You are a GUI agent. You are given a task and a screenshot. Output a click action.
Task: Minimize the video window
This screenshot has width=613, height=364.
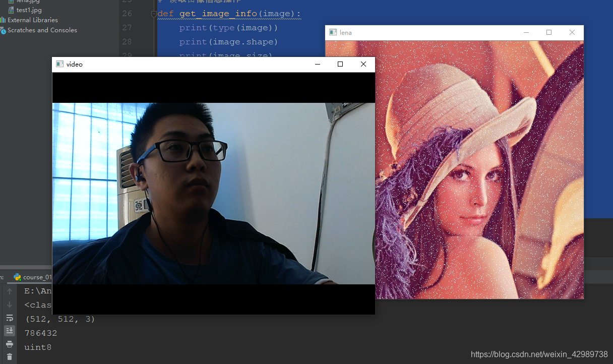318,64
